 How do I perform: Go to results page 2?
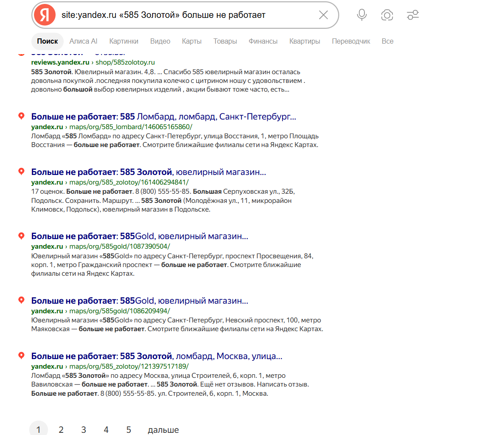(61, 429)
